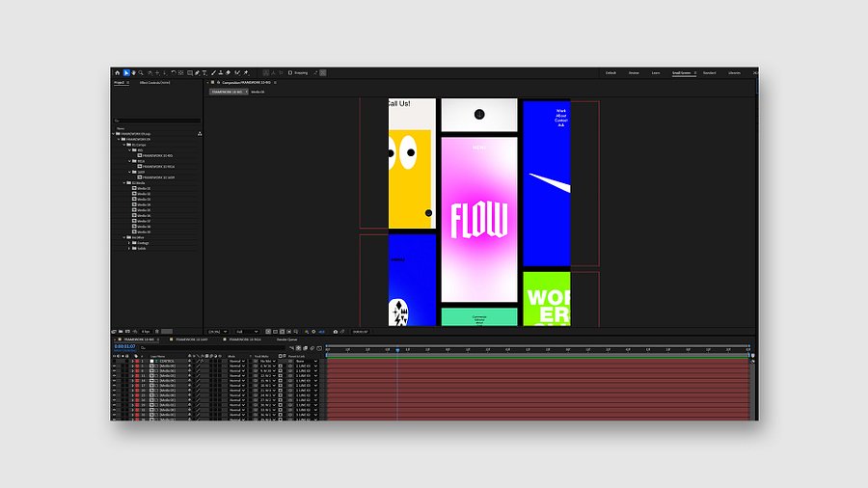
Task: Open the FRAMEWORK 10 1609 timeline tab
Action: [x=192, y=339]
